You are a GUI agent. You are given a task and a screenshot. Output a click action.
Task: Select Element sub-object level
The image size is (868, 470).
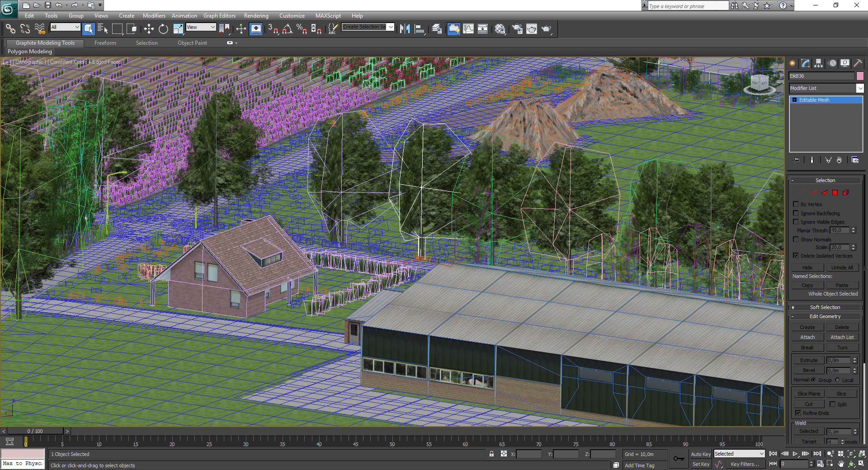click(x=845, y=193)
